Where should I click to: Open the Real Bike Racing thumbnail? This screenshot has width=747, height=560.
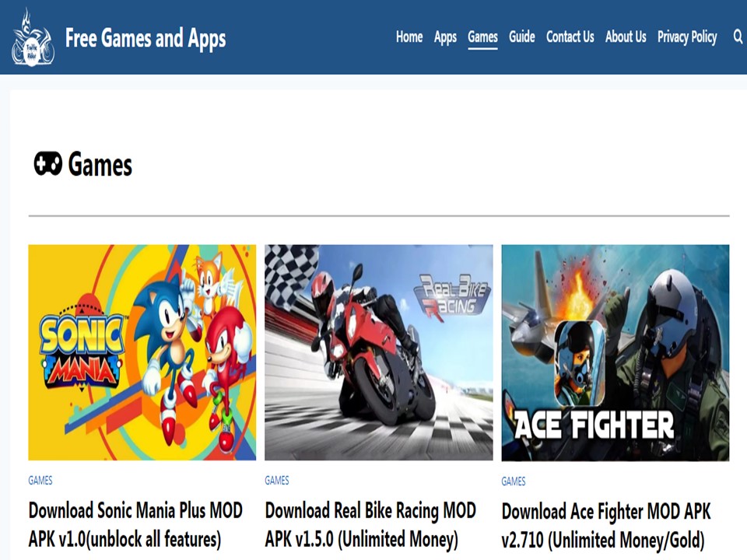(379, 352)
